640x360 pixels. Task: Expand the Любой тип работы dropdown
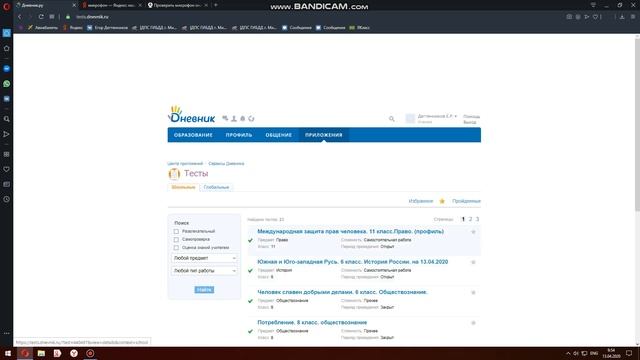(204, 271)
